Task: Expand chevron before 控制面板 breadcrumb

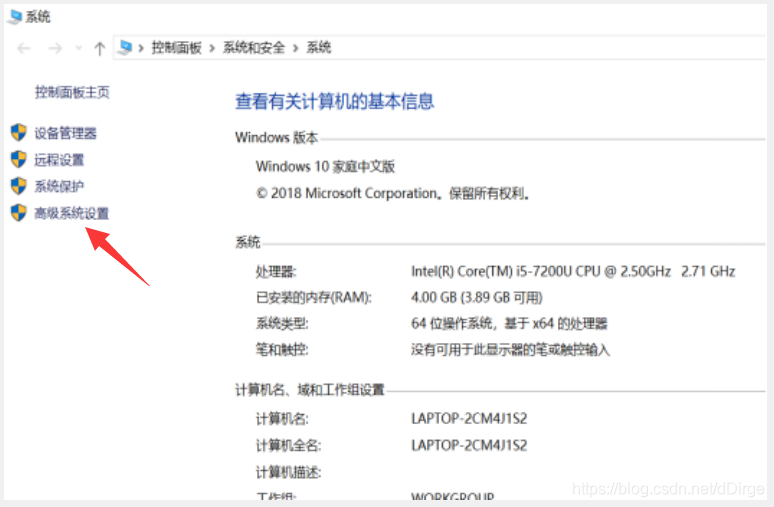Action: [141, 48]
